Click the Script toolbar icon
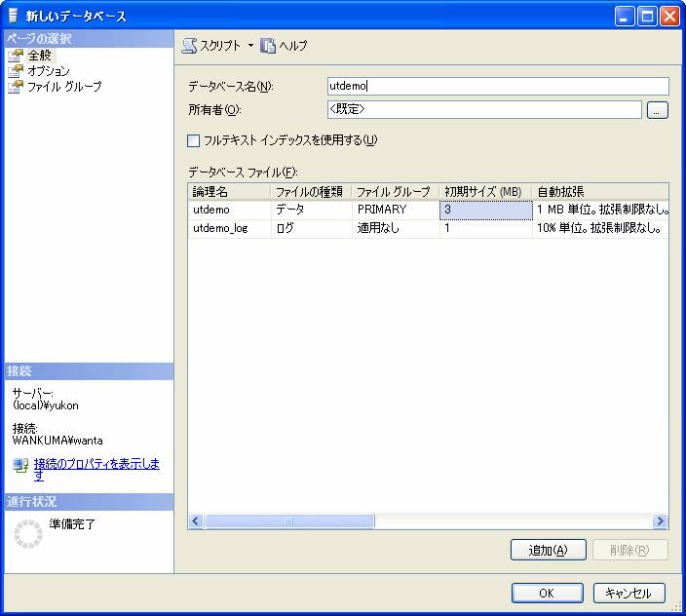 [x=189, y=46]
